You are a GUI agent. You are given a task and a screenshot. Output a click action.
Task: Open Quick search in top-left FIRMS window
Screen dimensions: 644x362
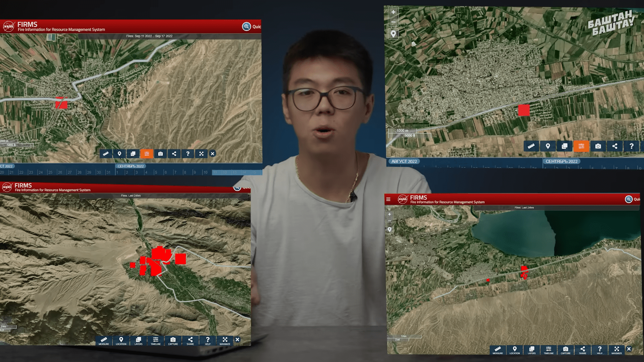click(252, 26)
